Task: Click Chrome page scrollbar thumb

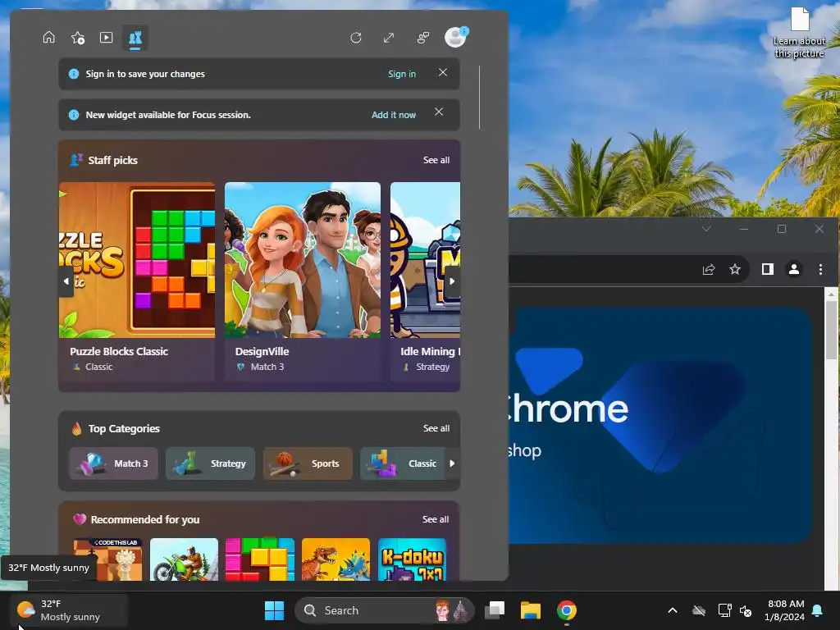Action: coord(831,330)
